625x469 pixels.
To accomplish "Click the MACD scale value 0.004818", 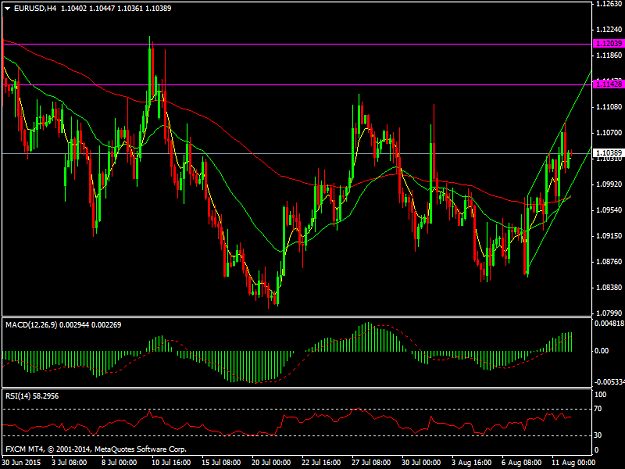I will 609,324.
